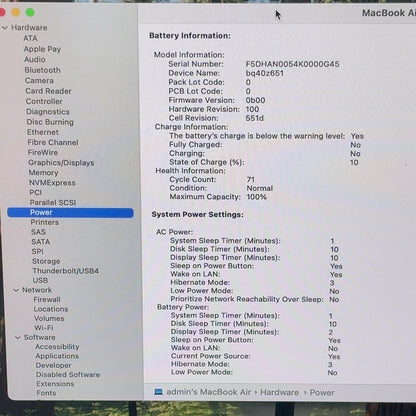This screenshot has width=416, height=416.
Task: Select Audio in Hardware list
Action: pyautogui.click(x=35, y=59)
